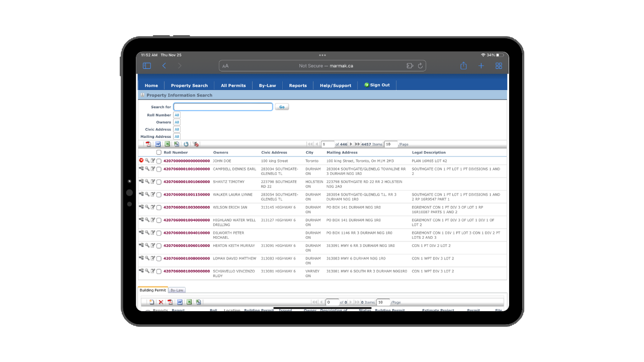The height and width of the screenshot is (362, 644).
Task: Go back in Safari
Action: tap(164, 66)
